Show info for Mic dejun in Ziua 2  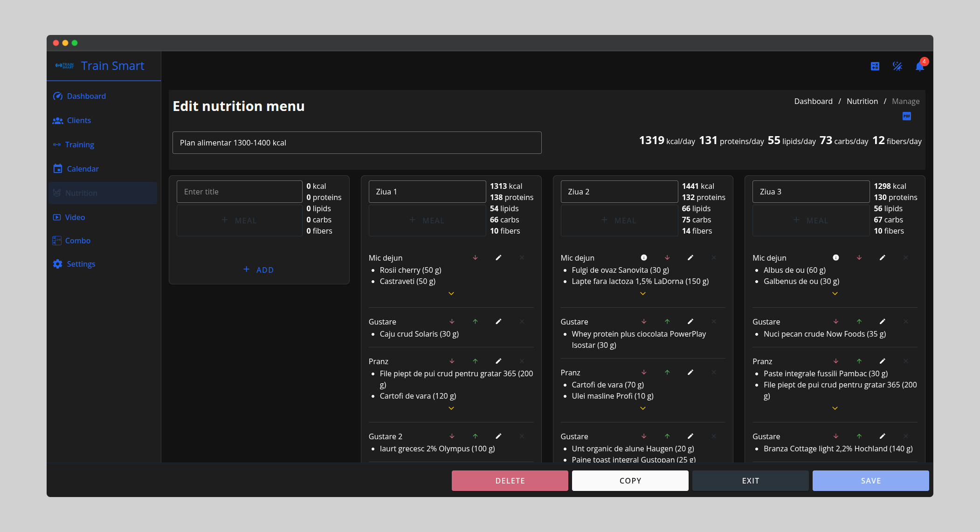(x=644, y=257)
